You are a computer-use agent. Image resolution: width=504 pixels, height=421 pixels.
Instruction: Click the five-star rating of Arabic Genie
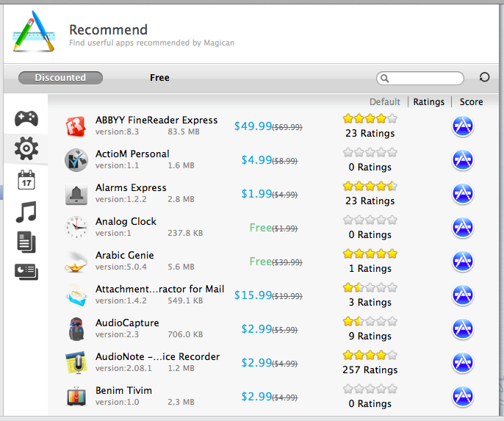(x=370, y=254)
